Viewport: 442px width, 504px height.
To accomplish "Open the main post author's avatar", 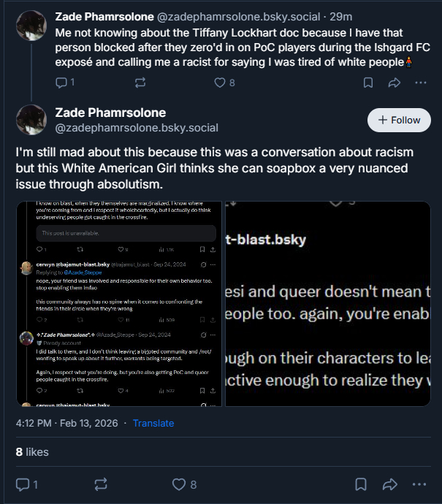I will 31,120.
